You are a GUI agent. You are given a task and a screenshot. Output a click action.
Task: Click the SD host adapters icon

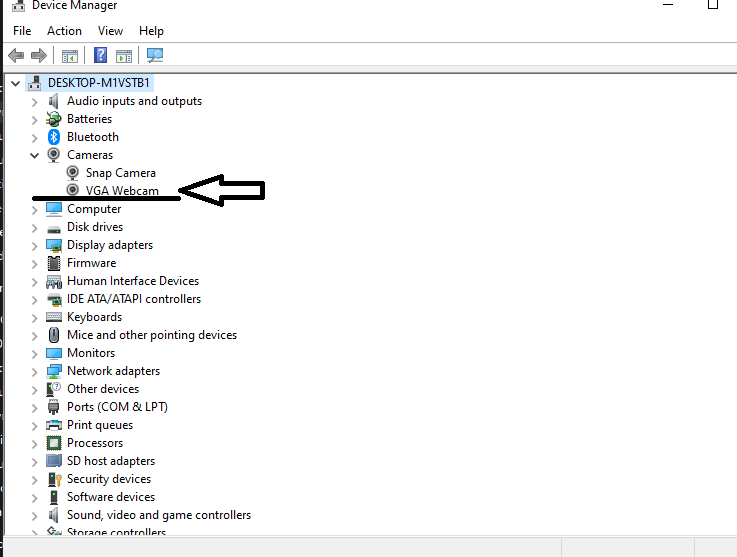[x=54, y=461]
